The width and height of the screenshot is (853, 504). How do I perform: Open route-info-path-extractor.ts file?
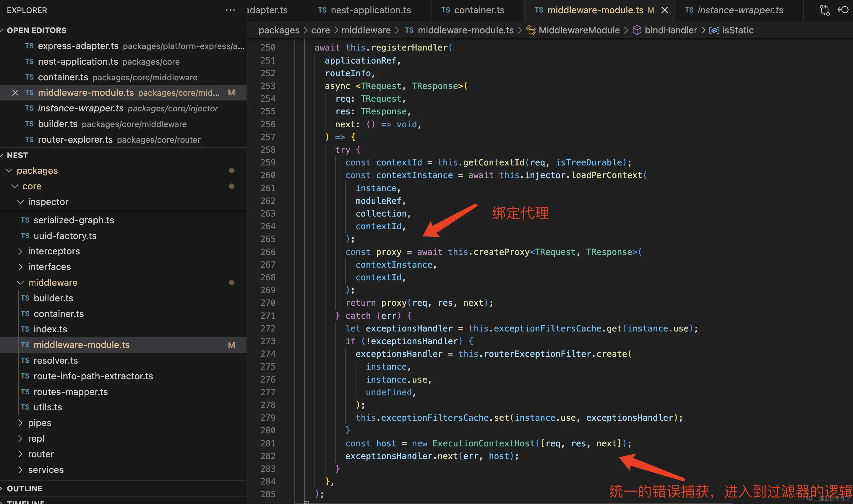pyautogui.click(x=123, y=376)
